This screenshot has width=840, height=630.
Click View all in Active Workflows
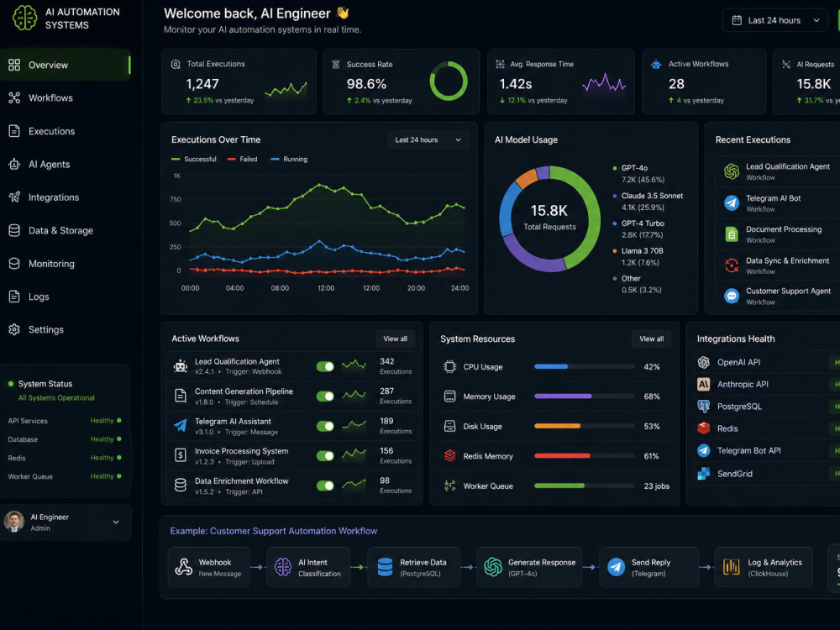(396, 339)
